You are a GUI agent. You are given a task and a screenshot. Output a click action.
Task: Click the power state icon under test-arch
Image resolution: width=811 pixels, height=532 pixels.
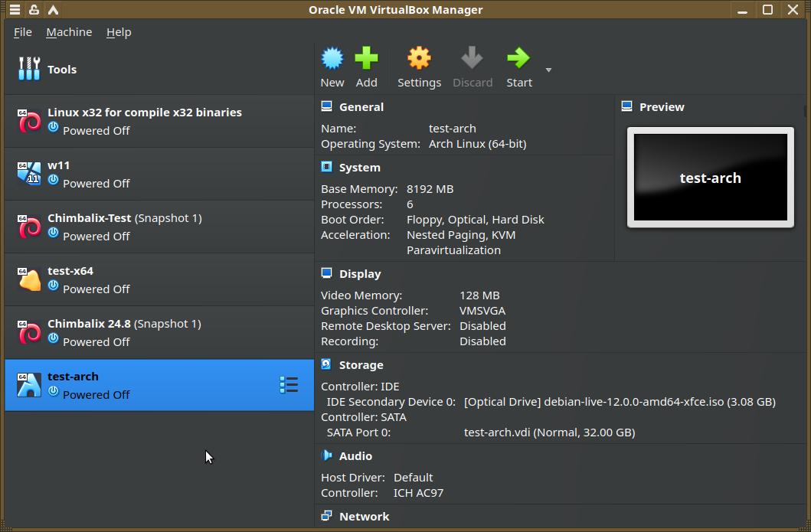coord(54,391)
